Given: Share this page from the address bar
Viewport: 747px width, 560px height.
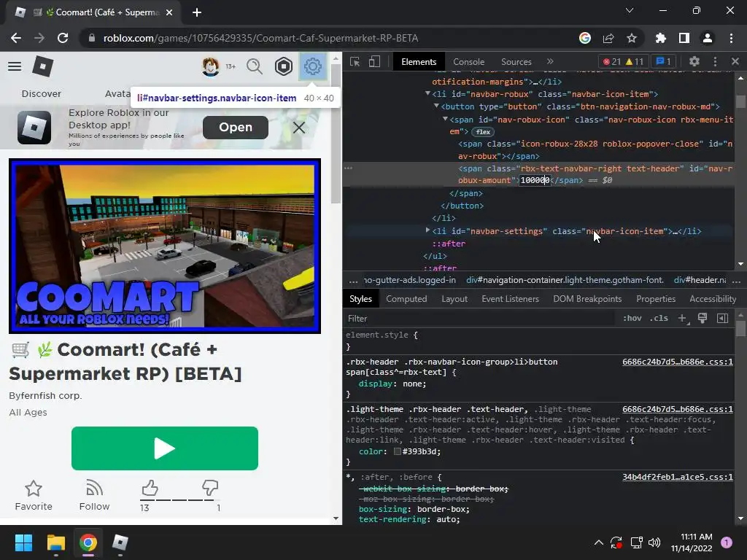Looking at the screenshot, I should 608,38.
